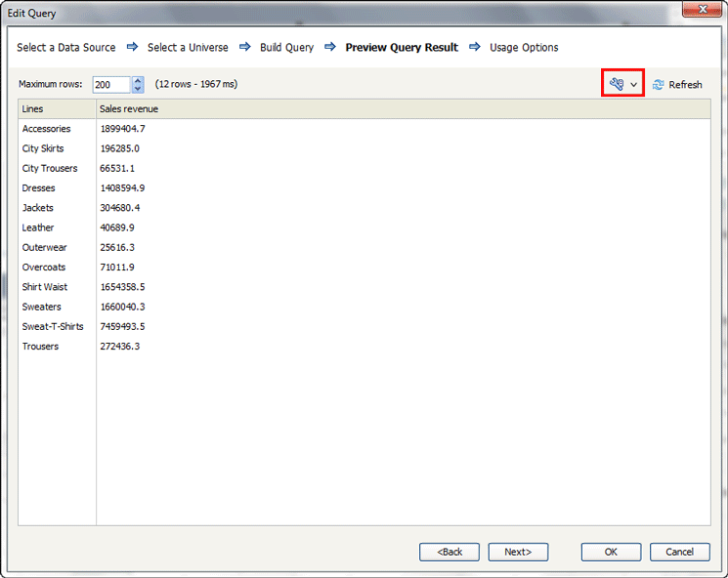728x578 pixels.
Task: Click the (12 rows - 1967 ms) status text
Action: (196, 84)
